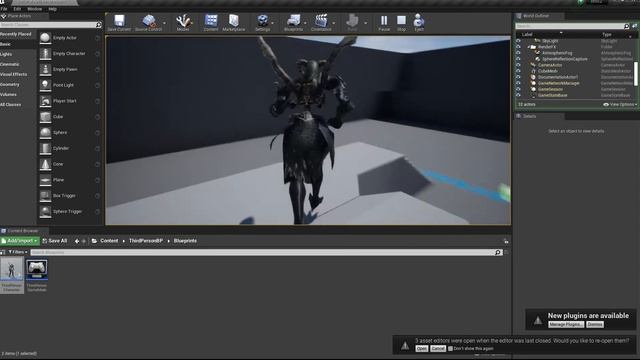Open the Content browser toolbar icon

[x=211, y=20]
